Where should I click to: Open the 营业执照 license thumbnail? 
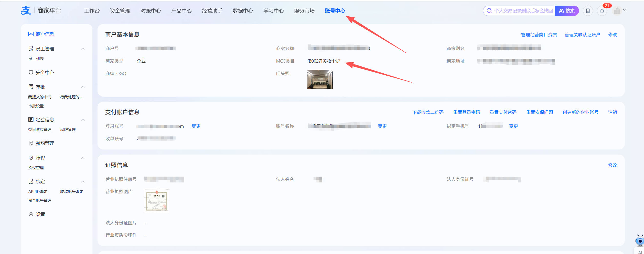[x=157, y=200]
